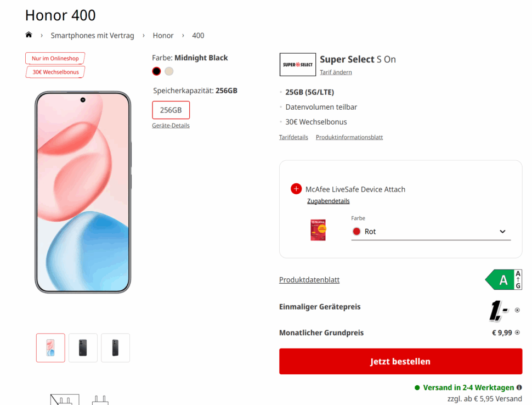Image resolution: width=532 pixels, height=405 pixels.
Task: Click the chevron arrow of the Rot dropdown
Action: [502, 232]
